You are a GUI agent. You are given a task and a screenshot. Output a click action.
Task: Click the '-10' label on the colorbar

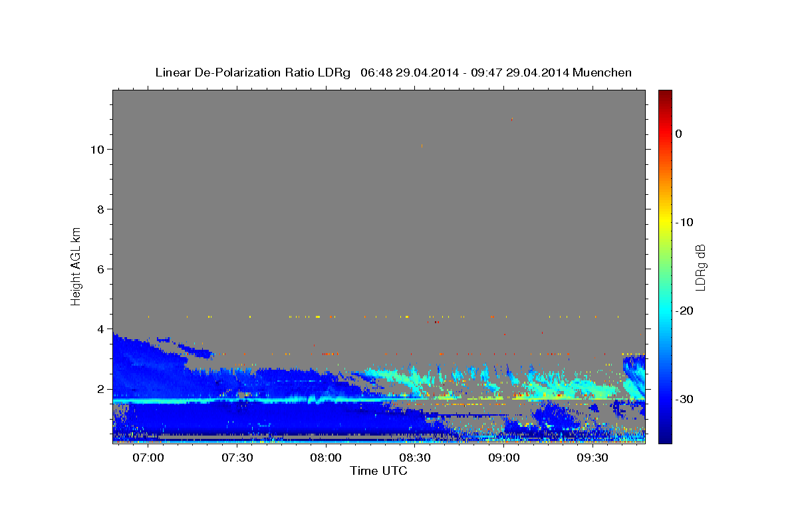coord(684,222)
